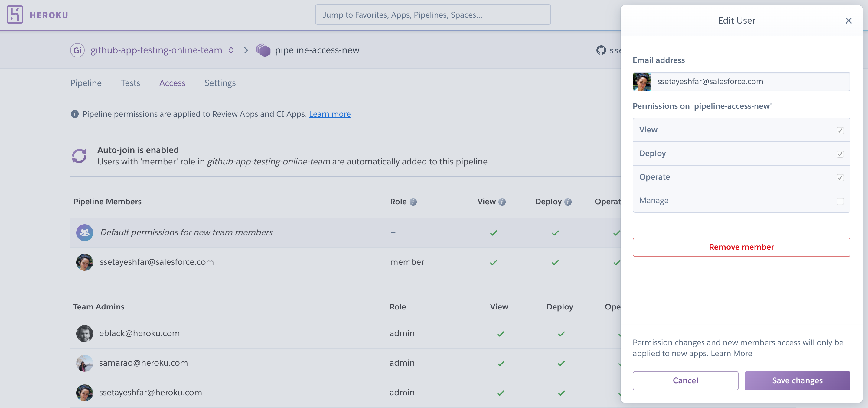Click the breadcrumb chevron separator
The height and width of the screenshot is (408, 868).
coord(246,50)
